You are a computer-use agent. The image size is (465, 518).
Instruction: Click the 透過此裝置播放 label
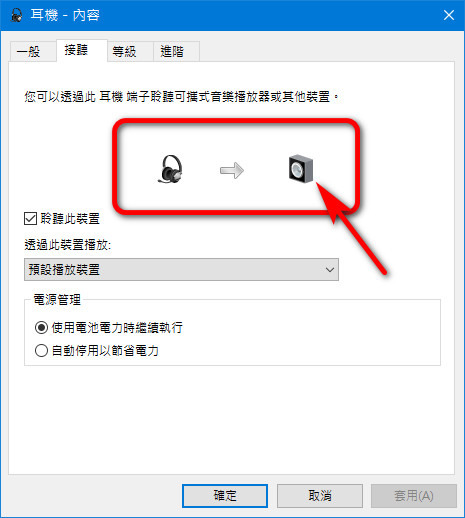pyautogui.click(x=68, y=245)
